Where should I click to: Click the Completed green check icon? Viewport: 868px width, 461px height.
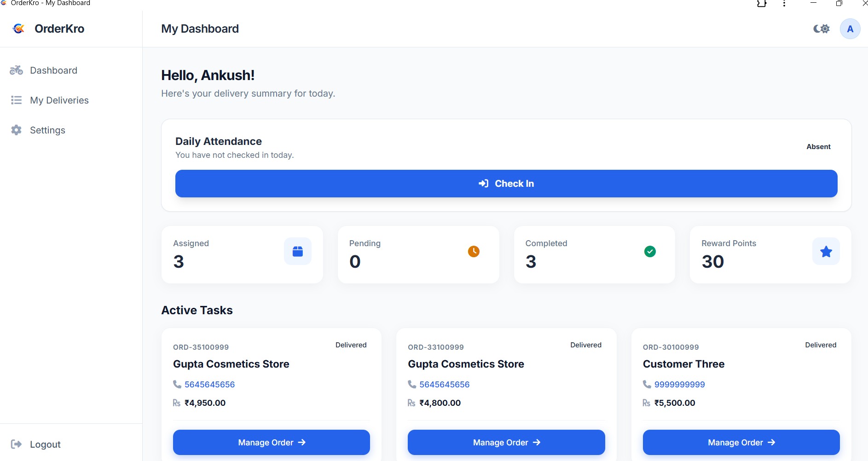pos(650,251)
